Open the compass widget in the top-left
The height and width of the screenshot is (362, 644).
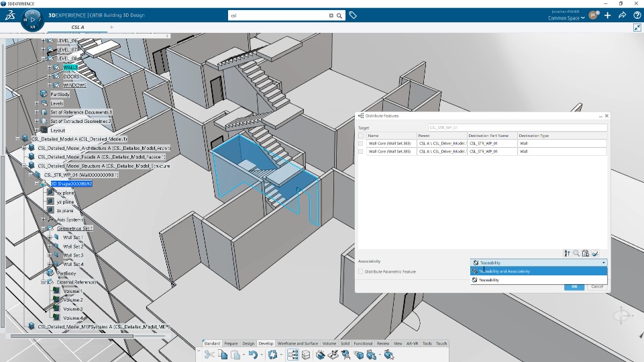click(32, 19)
